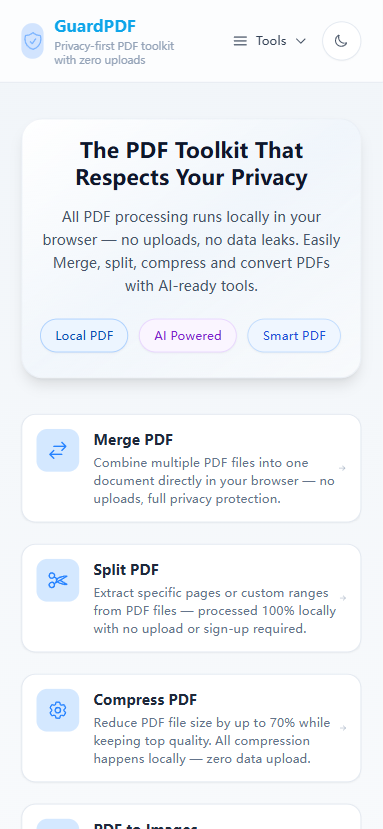Click the GuardPDF shield logo icon

(x=32, y=41)
